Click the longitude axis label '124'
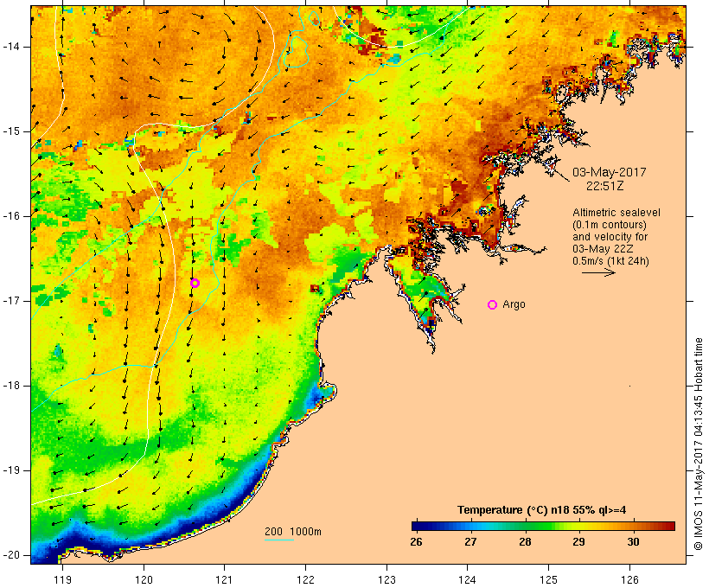The height and width of the screenshot is (588, 709). point(468,579)
